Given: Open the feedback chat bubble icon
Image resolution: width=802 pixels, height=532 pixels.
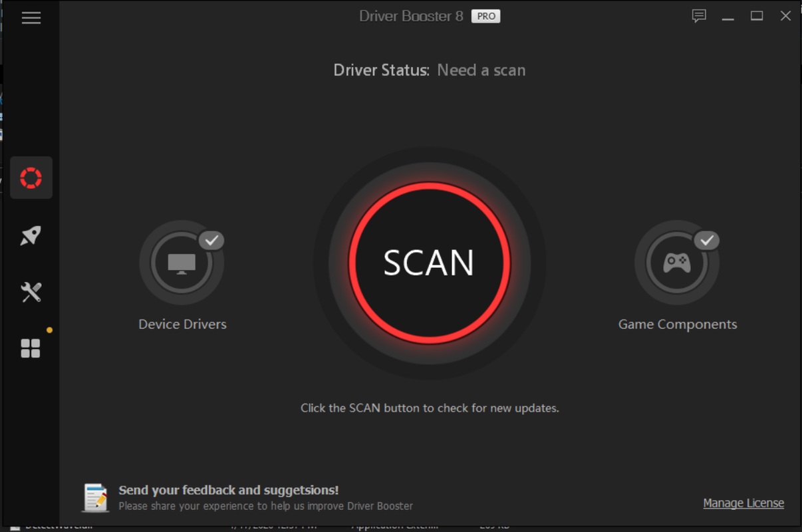Looking at the screenshot, I should (699, 16).
